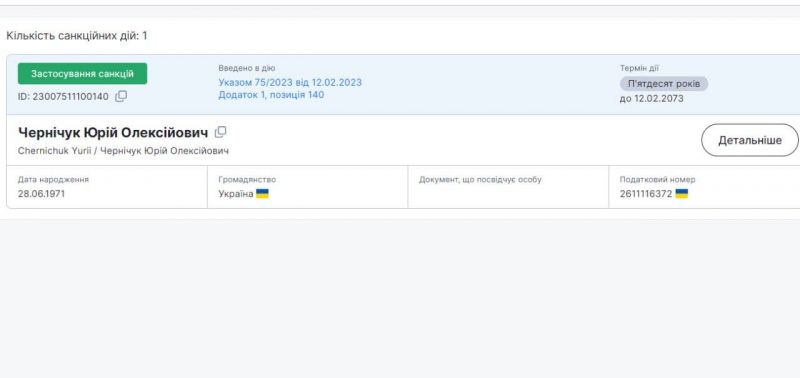The width and height of the screenshot is (800, 378).
Task: Click the ID text 23007511100140
Action: click(x=70, y=96)
